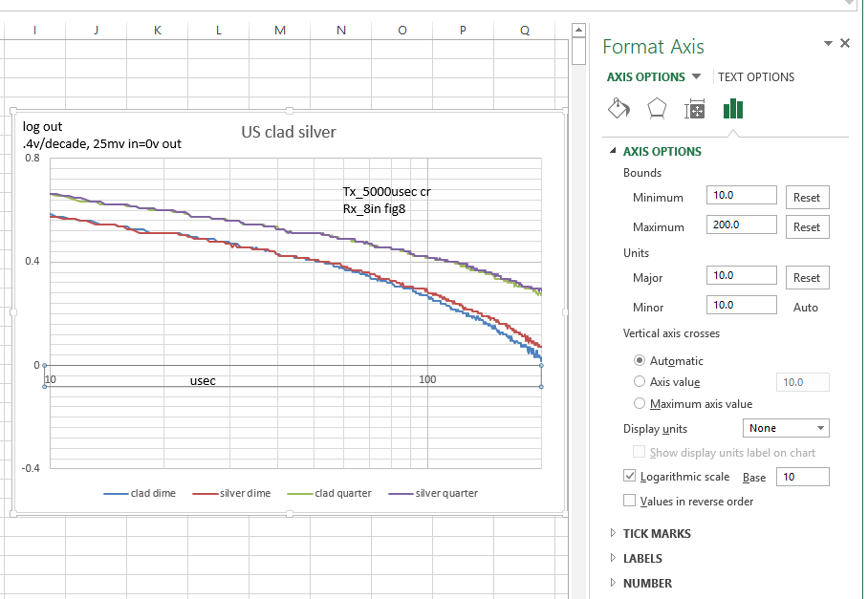This screenshot has height=599, width=868.
Task: Switch to the Text Options tab
Action: [x=755, y=77]
